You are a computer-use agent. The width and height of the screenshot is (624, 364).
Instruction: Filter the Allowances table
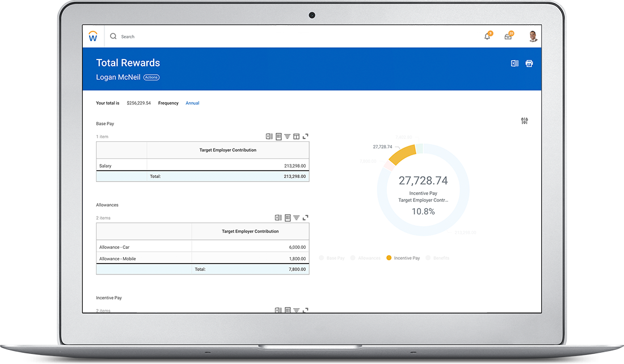(297, 218)
